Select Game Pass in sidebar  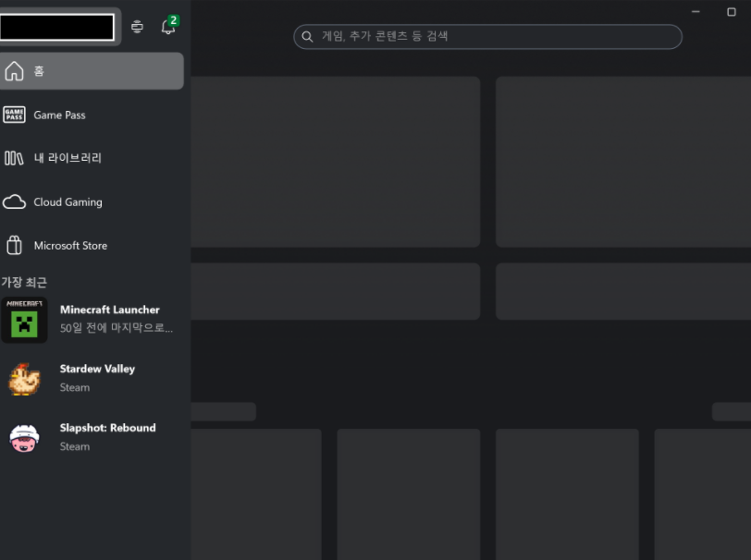point(59,115)
